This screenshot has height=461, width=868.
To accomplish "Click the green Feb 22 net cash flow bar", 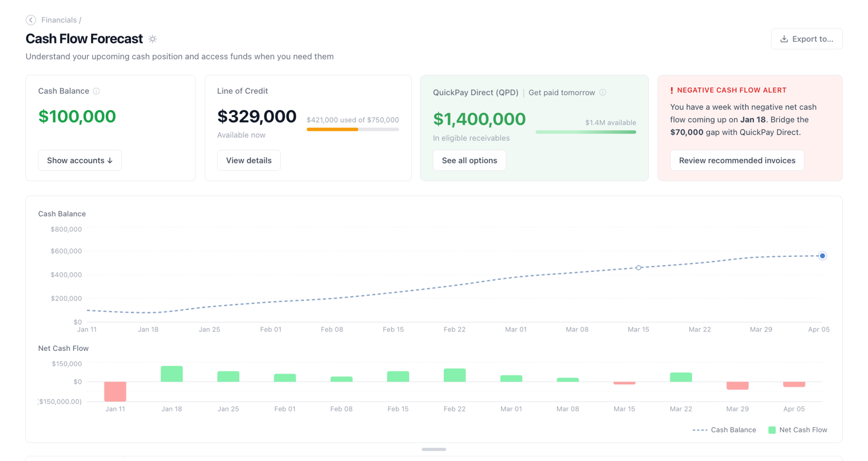I will pyautogui.click(x=454, y=375).
